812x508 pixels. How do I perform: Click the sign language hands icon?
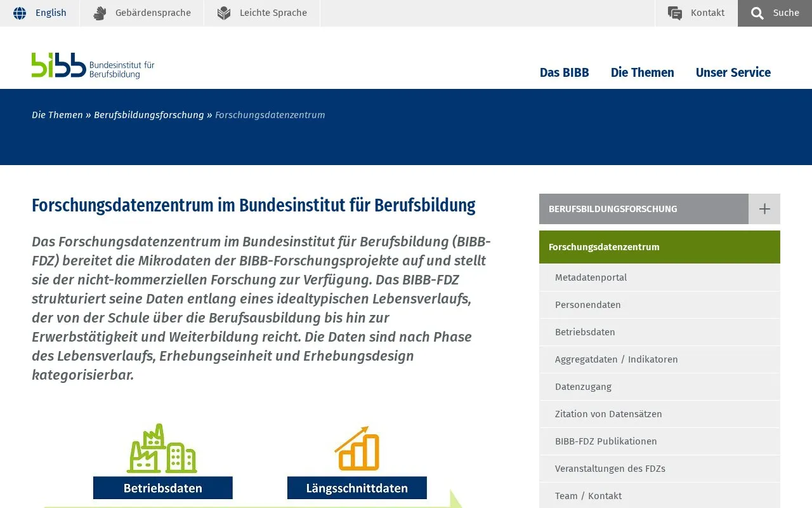click(100, 13)
